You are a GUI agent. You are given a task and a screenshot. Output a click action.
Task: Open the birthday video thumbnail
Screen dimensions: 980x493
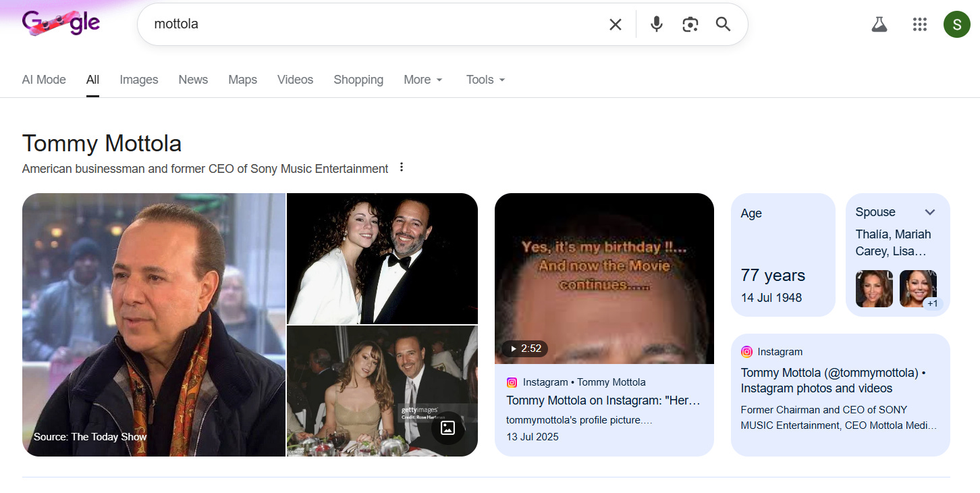pos(604,279)
